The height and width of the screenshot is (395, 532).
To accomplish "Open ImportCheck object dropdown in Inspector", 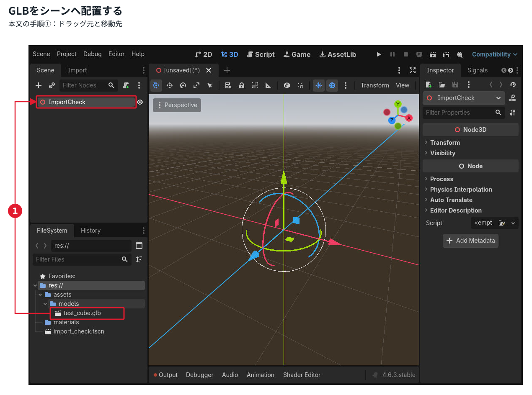I will point(464,98).
